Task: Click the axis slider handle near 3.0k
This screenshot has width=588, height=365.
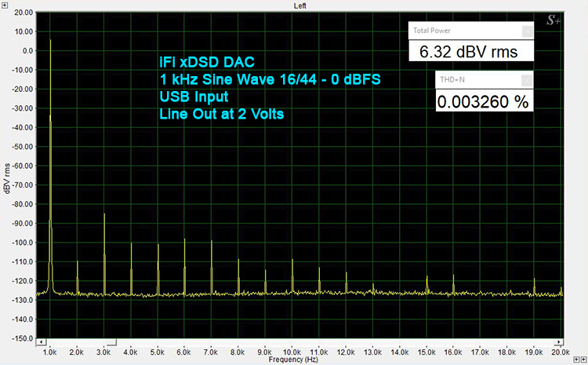Action: tap(111, 342)
